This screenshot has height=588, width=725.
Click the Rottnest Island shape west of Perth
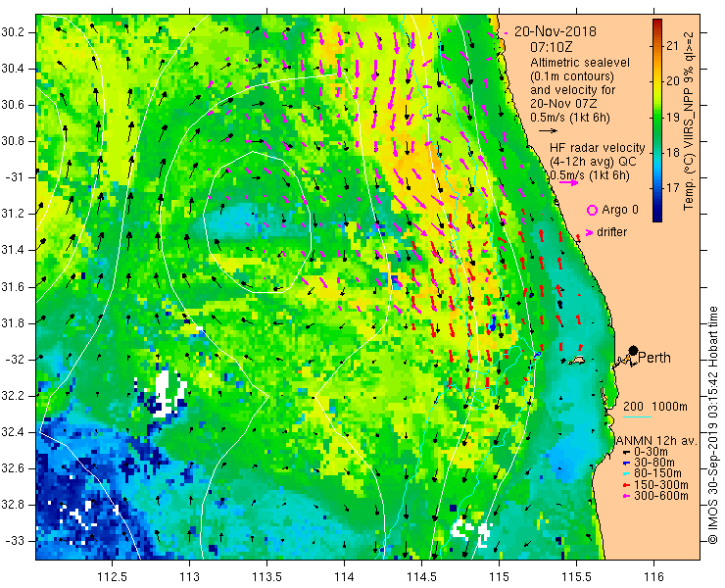point(577,360)
